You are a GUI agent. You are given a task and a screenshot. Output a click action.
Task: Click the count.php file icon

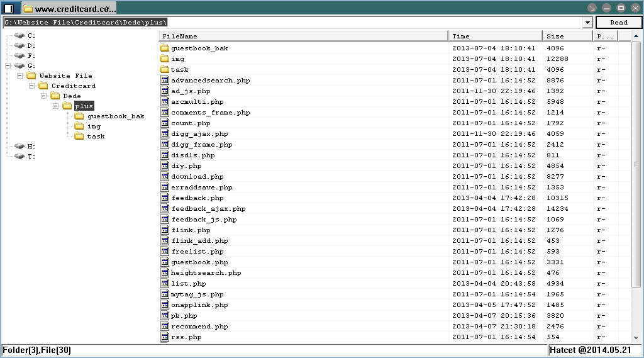click(x=165, y=123)
